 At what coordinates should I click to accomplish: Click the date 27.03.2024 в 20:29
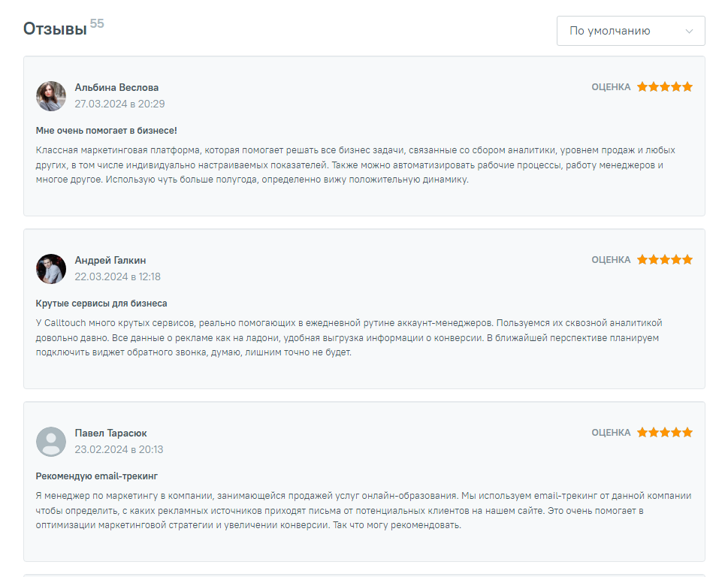[119, 104]
